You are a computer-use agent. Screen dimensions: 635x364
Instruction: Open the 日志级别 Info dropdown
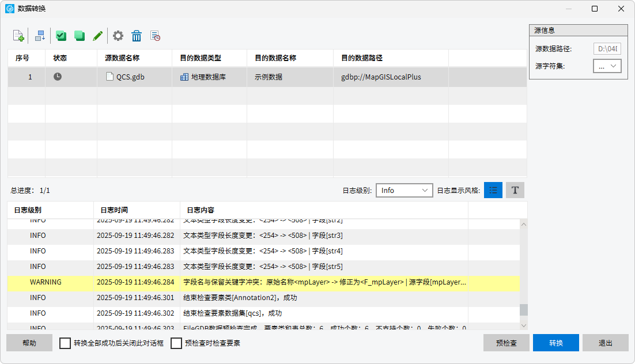[x=404, y=190]
